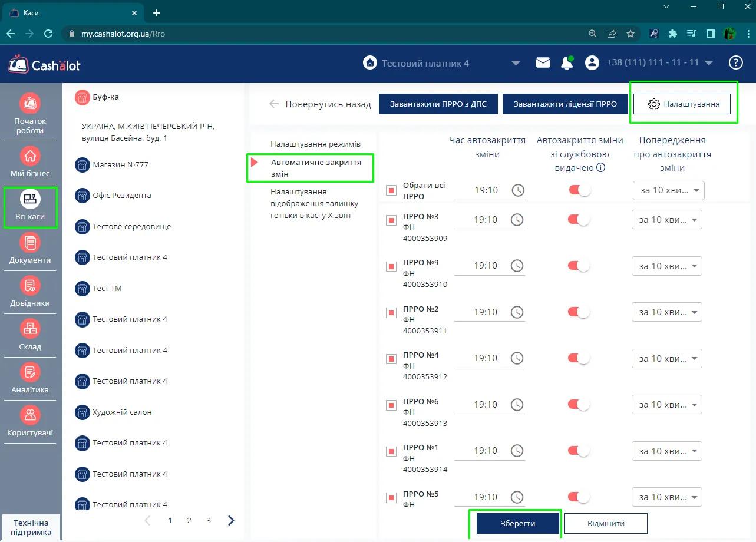Screen dimensions: 756x542
Task: Open Налаштування відображення залишку готівки item
Action: [x=314, y=203]
